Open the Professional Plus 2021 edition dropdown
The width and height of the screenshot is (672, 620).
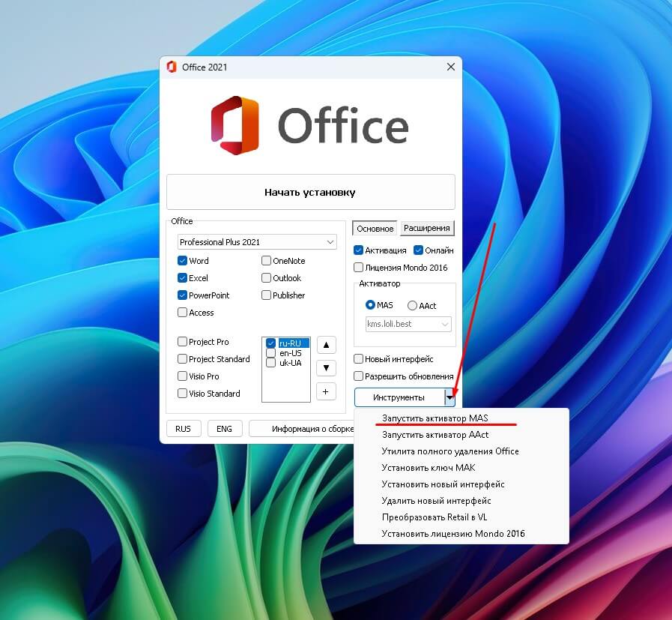click(x=257, y=242)
